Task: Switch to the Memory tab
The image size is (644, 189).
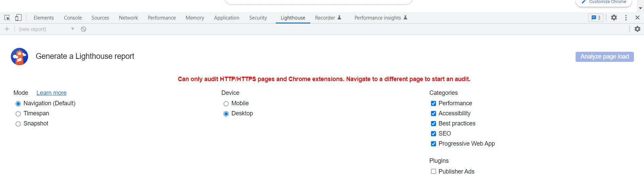Action: (195, 18)
